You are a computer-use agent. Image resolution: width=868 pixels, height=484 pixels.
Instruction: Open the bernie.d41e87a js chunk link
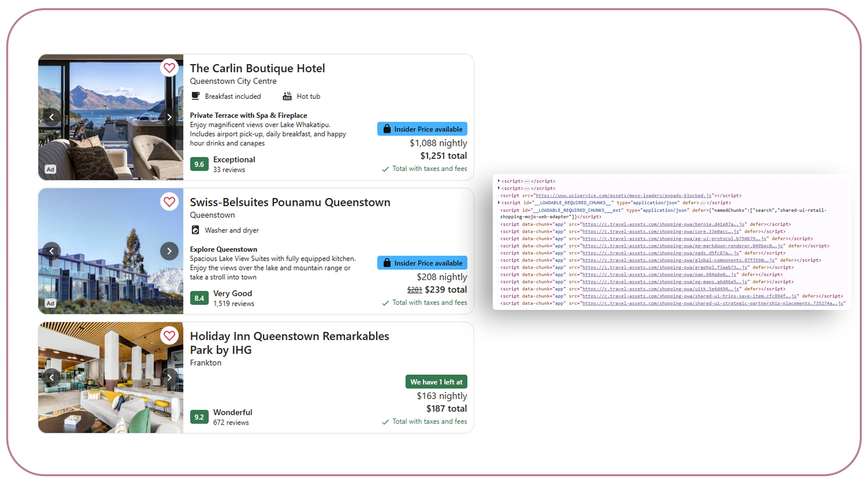point(663,224)
